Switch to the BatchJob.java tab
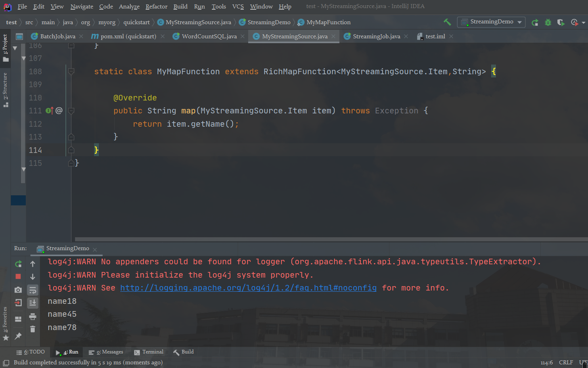This screenshot has height=368, width=588. (58, 36)
